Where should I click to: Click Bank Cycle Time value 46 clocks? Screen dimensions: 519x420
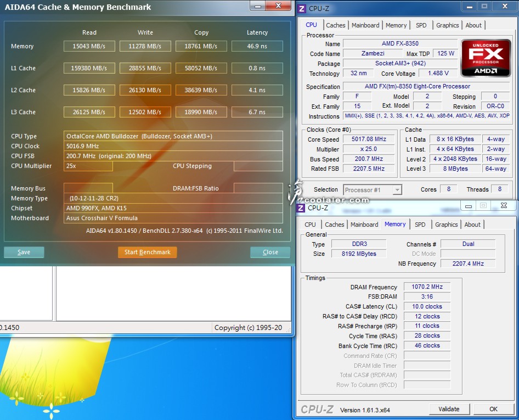point(427,345)
